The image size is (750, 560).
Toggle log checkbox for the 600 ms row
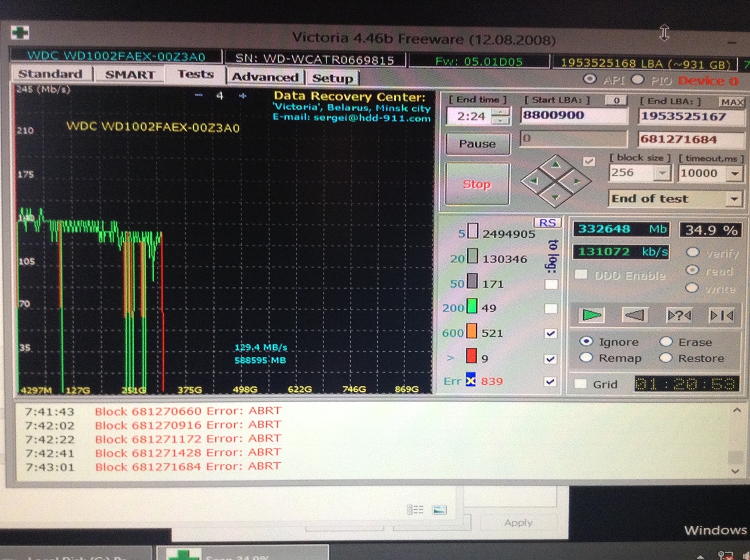click(x=551, y=333)
